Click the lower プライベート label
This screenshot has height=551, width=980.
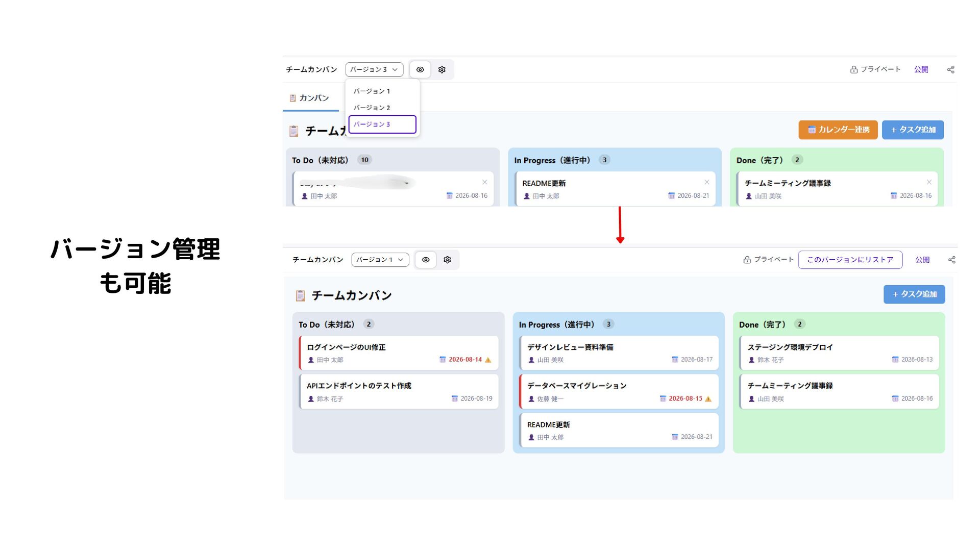pyautogui.click(x=774, y=260)
